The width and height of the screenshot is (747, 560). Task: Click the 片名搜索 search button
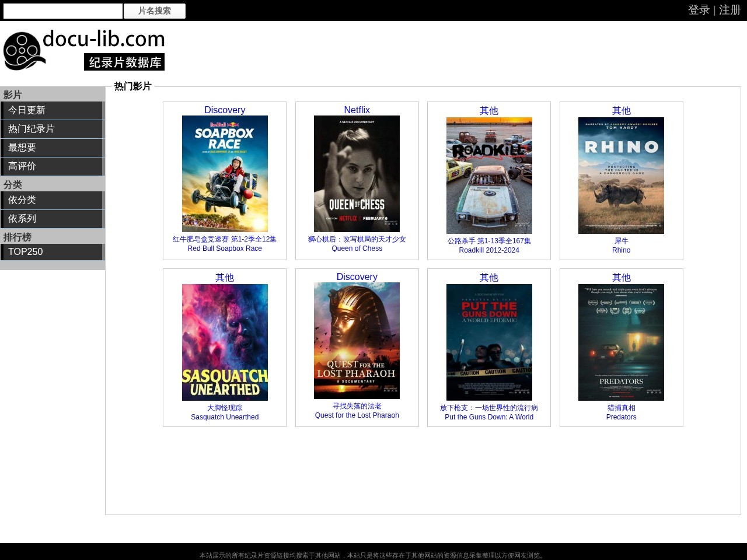(155, 11)
